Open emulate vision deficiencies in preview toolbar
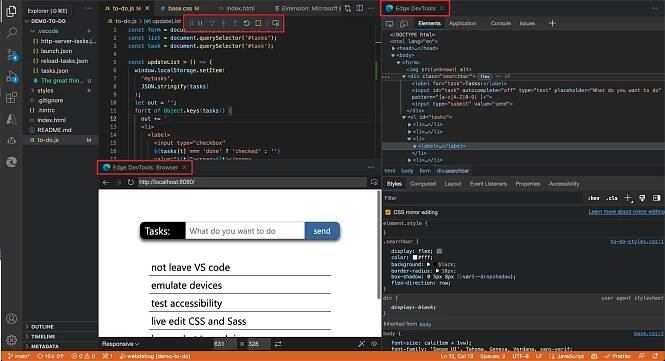This screenshot has width=665, height=361. [374, 344]
